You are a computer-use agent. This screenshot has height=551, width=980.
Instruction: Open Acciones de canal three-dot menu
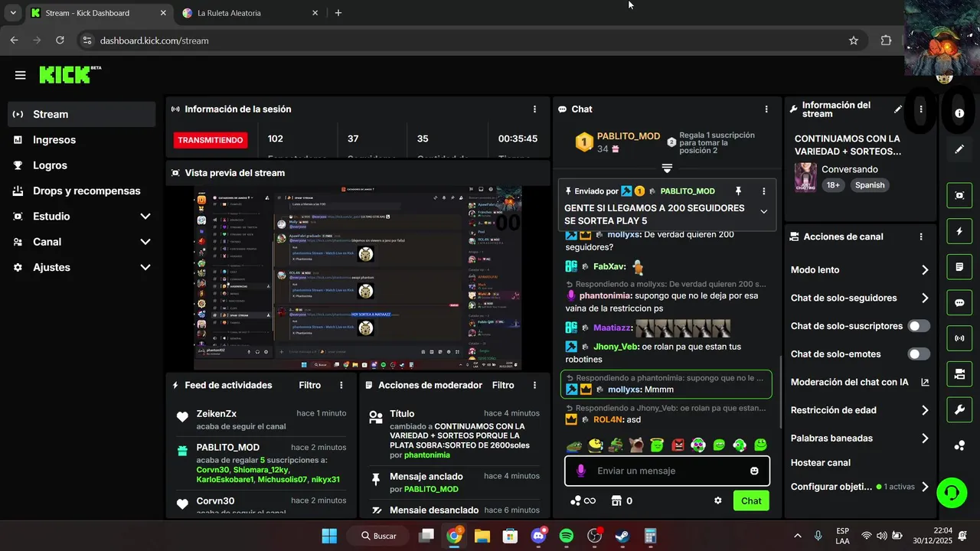[921, 237]
